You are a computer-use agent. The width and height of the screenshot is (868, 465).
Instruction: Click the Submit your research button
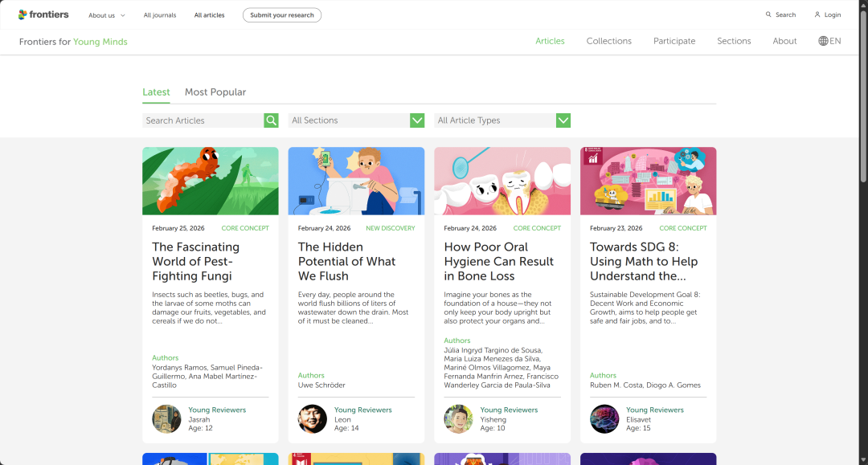(x=282, y=15)
